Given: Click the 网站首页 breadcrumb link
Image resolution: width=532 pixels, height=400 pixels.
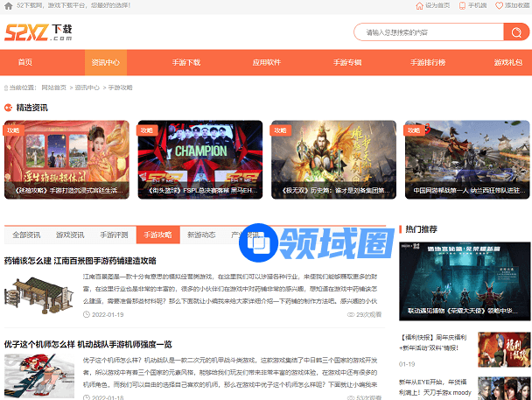Looking at the screenshot, I should pos(54,88).
